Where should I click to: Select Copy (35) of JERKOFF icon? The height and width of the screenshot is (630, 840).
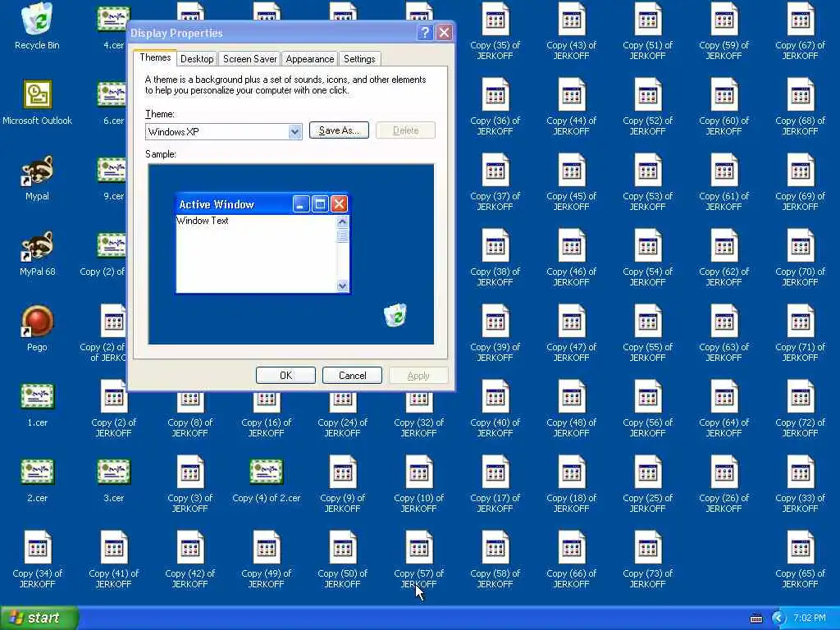coord(495,20)
